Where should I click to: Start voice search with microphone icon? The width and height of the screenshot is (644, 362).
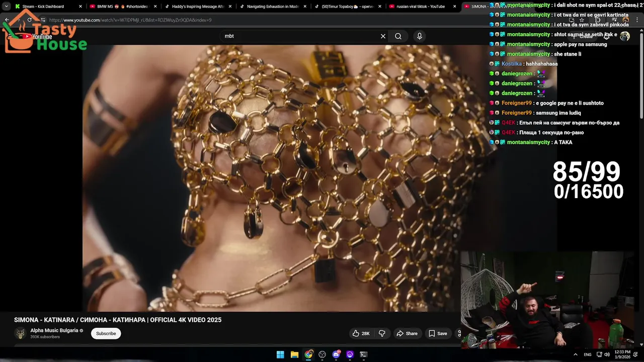(x=420, y=36)
